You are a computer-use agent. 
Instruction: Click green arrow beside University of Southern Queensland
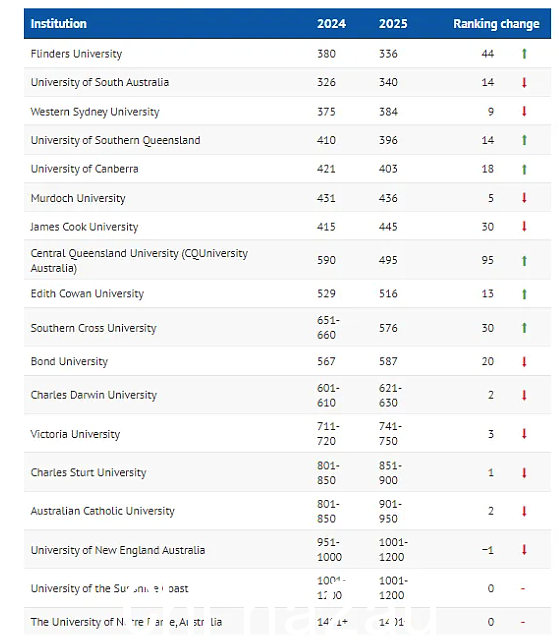tap(524, 140)
